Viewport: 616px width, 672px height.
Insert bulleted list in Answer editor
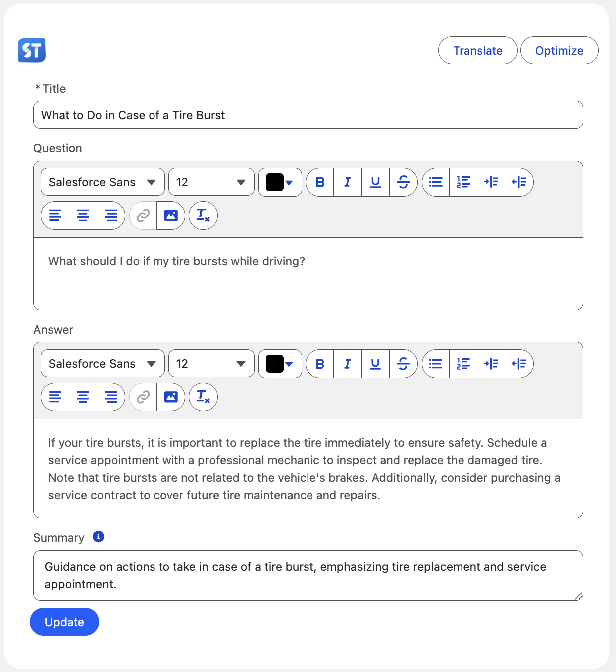tap(436, 364)
